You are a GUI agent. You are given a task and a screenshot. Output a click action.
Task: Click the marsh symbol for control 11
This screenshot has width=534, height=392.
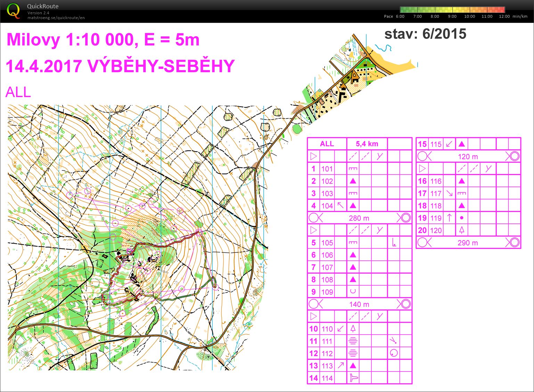(353, 341)
